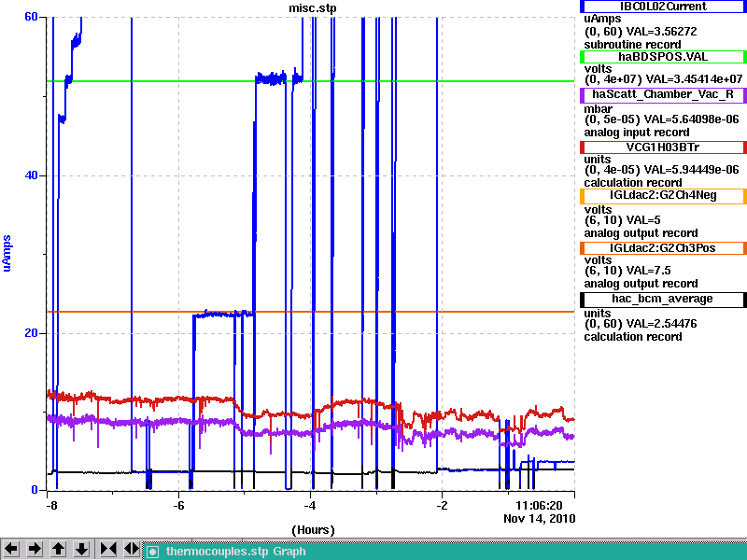
Task: Click the down arrow toolbar button
Action: [81, 549]
